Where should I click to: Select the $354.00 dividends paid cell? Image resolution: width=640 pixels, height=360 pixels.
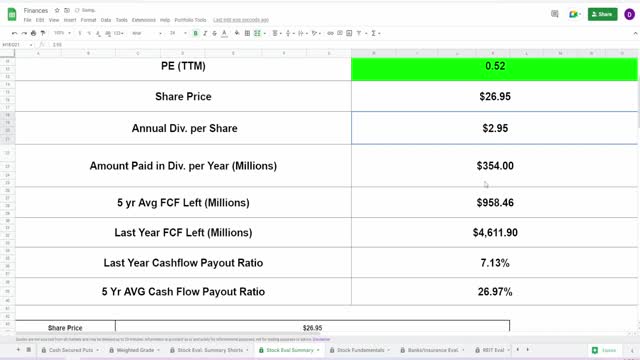494,166
